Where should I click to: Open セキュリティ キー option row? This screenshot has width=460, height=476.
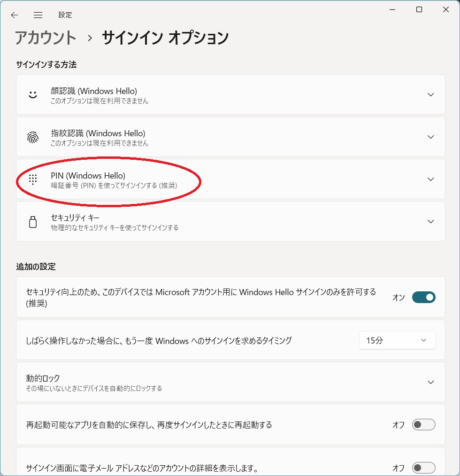(x=230, y=221)
